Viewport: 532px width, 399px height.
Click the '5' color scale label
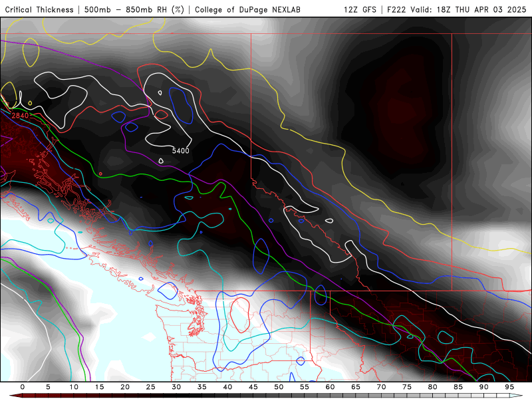(x=48, y=387)
